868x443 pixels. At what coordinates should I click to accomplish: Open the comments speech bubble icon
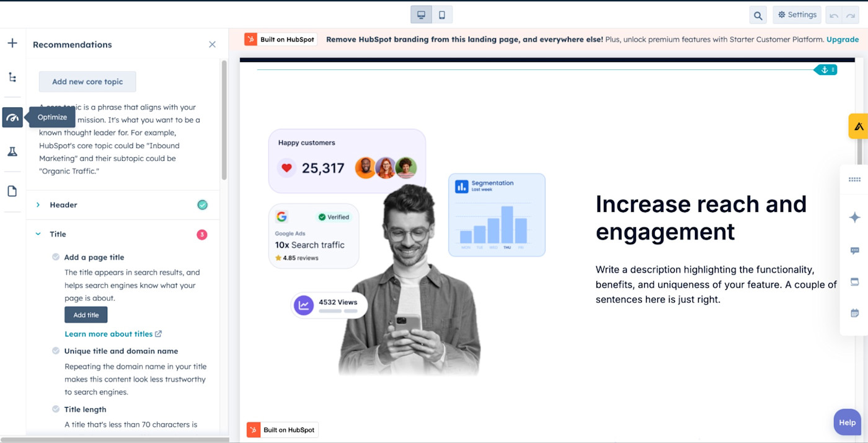(855, 251)
